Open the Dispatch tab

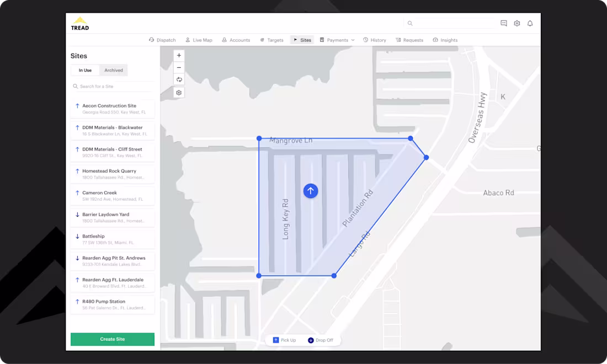[162, 40]
